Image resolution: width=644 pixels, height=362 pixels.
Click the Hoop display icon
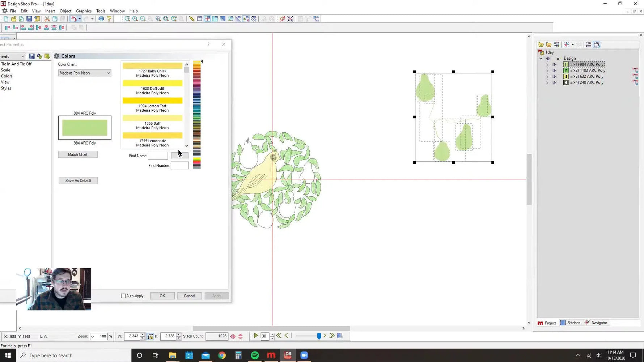point(207,18)
